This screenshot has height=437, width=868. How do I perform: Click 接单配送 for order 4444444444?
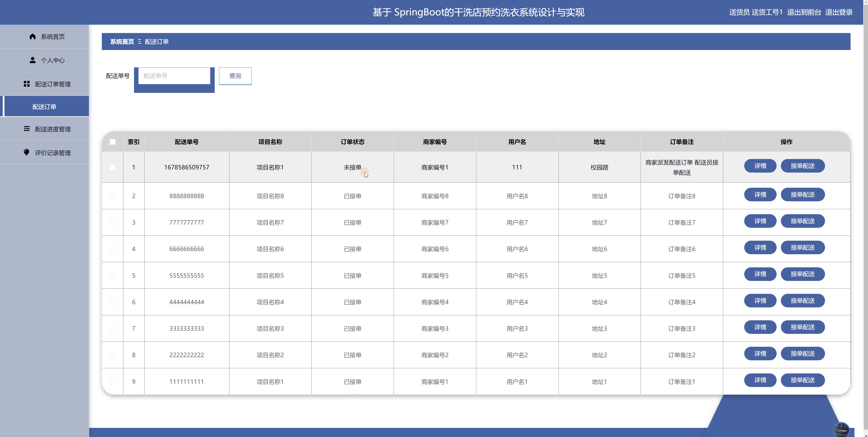tap(803, 301)
